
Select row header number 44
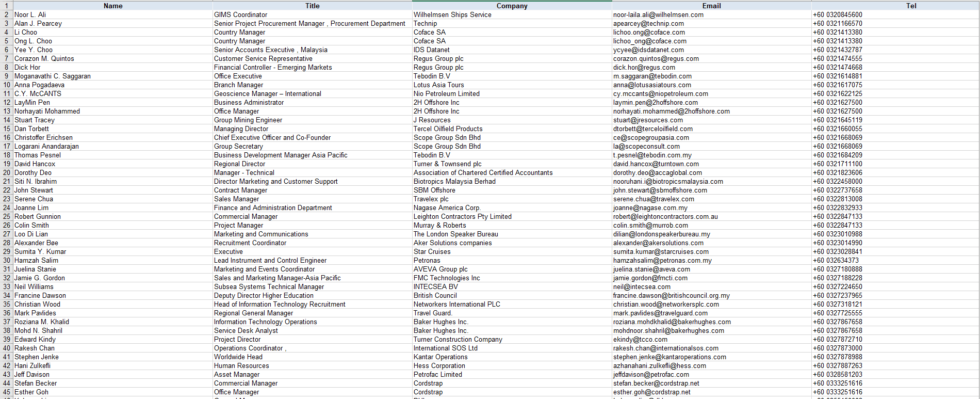click(7, 383)
